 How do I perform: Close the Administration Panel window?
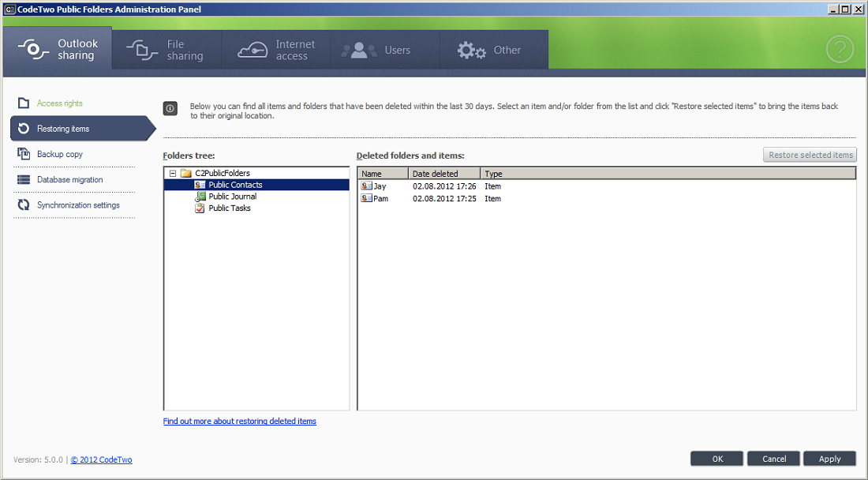pyautogui.click(x=859, y=9)
